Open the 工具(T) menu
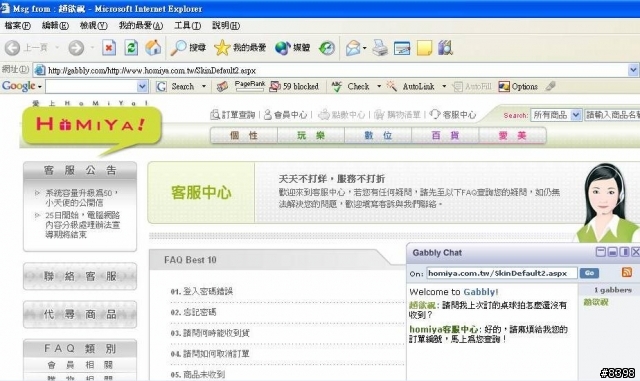Screen dimensions: 640x381 tap(187, 25)
